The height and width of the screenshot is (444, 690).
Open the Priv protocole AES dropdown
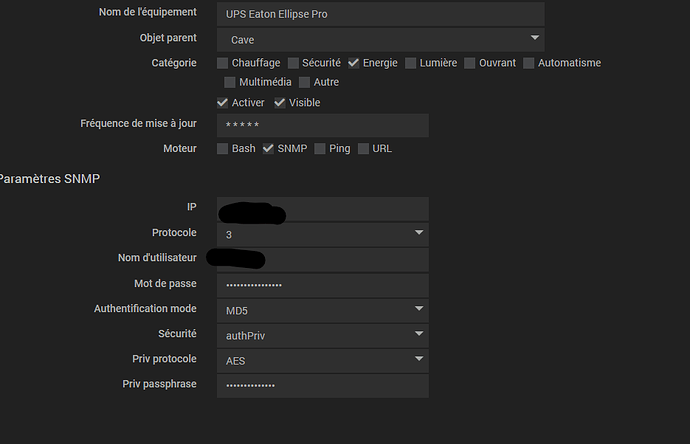[x=323, y=361]
